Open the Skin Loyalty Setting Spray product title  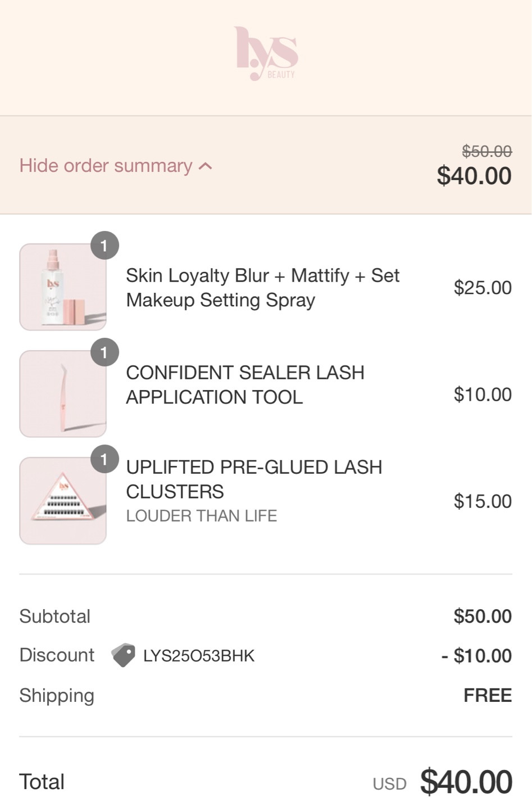coord(262,287)
